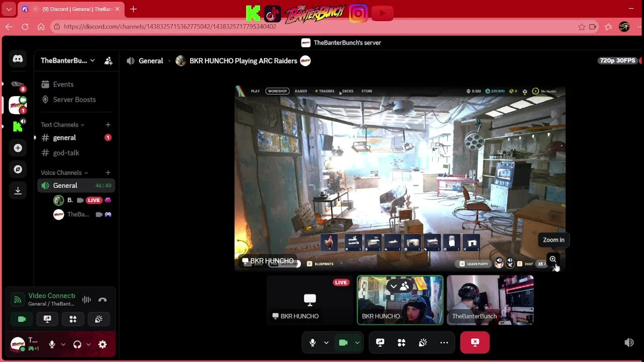Click Instagram shortcut in browser theme bar

pyautogui.click(x=358, y=14)
